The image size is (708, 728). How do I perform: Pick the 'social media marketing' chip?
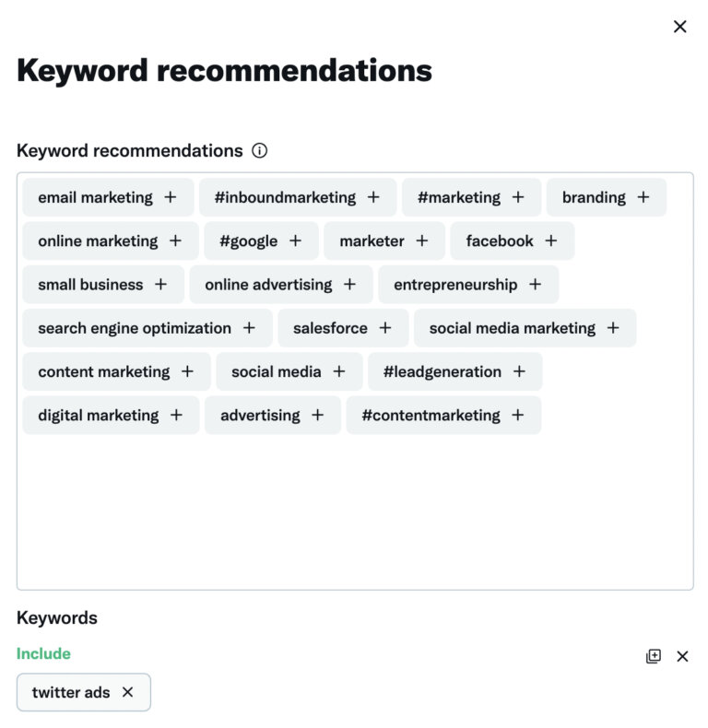[x=524, y=328]
